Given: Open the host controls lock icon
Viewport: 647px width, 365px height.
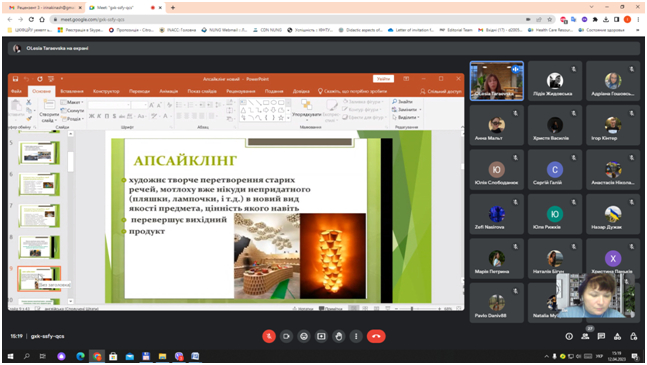Looking at the screenshot, I should pos(633,336).
